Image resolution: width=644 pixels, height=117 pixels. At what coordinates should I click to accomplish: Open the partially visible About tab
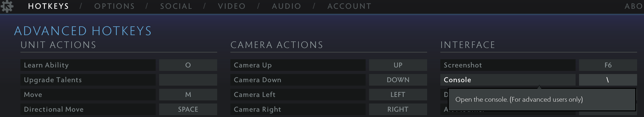(634, 6)
